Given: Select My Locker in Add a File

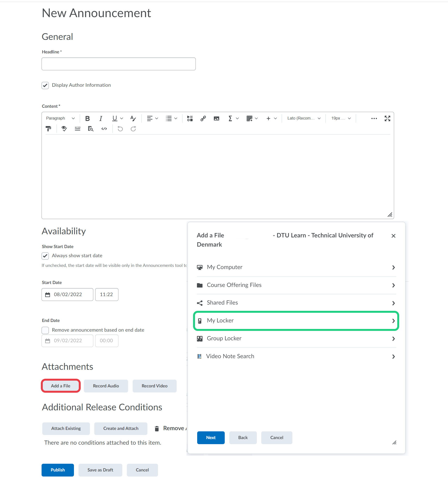Looking at the screenshot, I should 296,321.
